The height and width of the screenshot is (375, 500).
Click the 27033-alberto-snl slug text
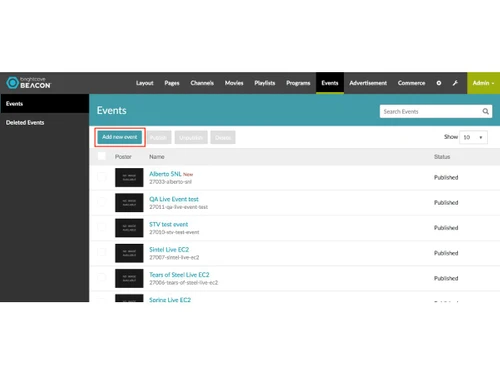[x=170, y=182]
